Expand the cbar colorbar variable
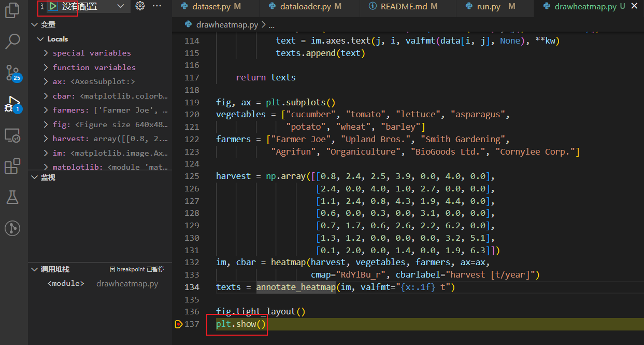The image size is (644, 345). [x=46, y=96]
